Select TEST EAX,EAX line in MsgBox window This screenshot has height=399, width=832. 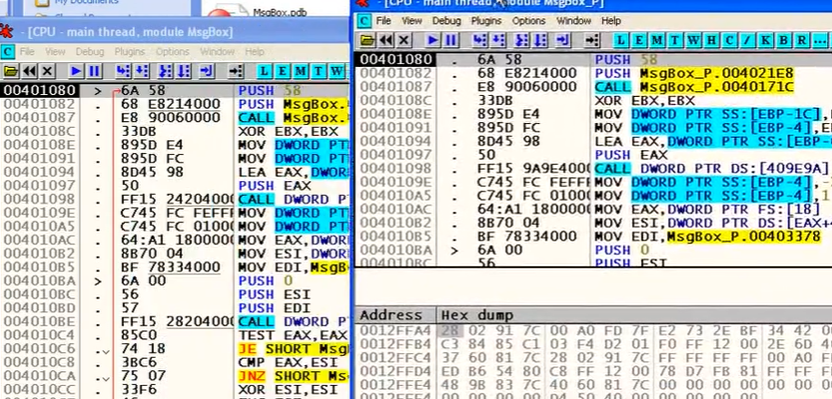click(293, 335)
